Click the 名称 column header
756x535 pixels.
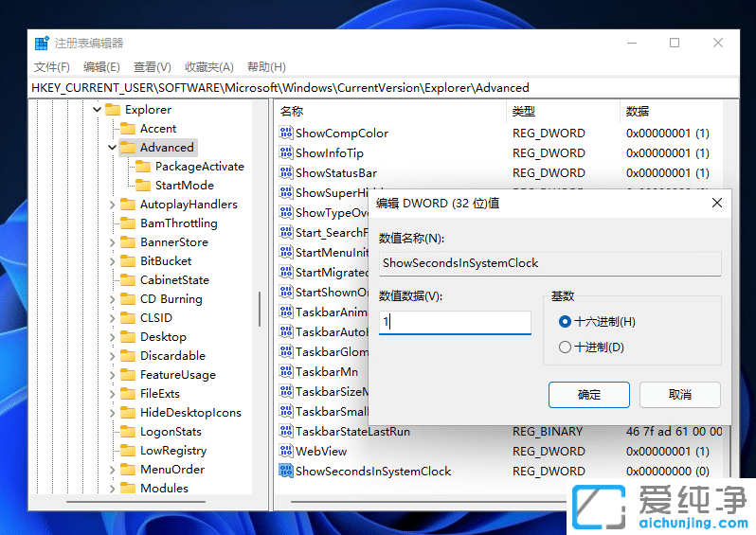tap(390, 112)
